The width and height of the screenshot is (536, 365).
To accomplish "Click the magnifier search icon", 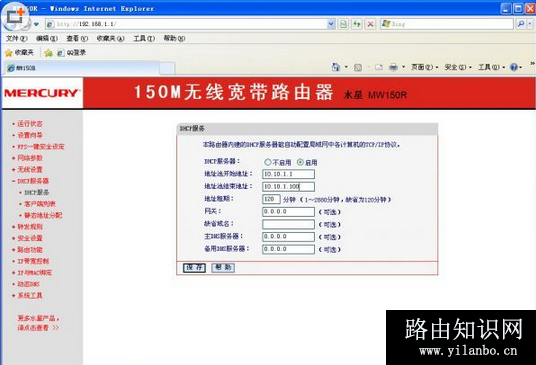I will (x=521, y=24).
